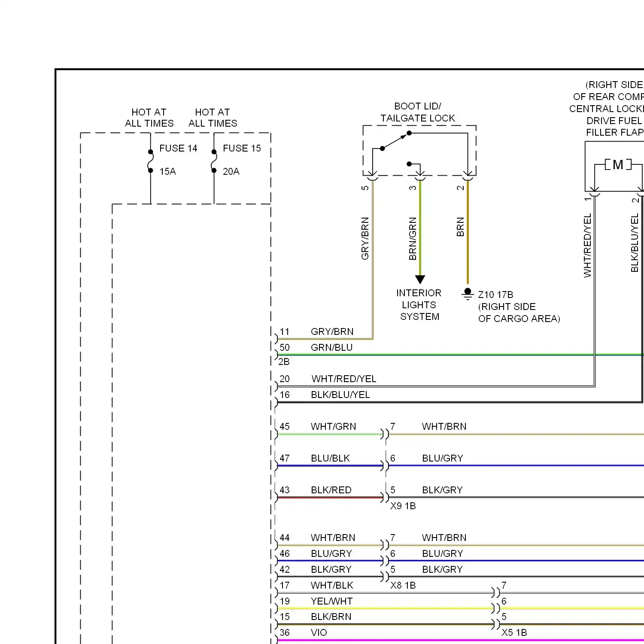Click the arrowhead above INTERIOR LIGHTS SYSTEM
The height and width of the screenshot is (644, 644).
coord(420,279)
